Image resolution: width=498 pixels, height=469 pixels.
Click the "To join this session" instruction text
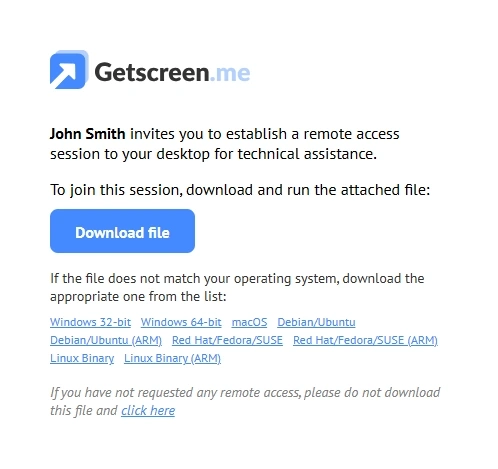(240, 190)
